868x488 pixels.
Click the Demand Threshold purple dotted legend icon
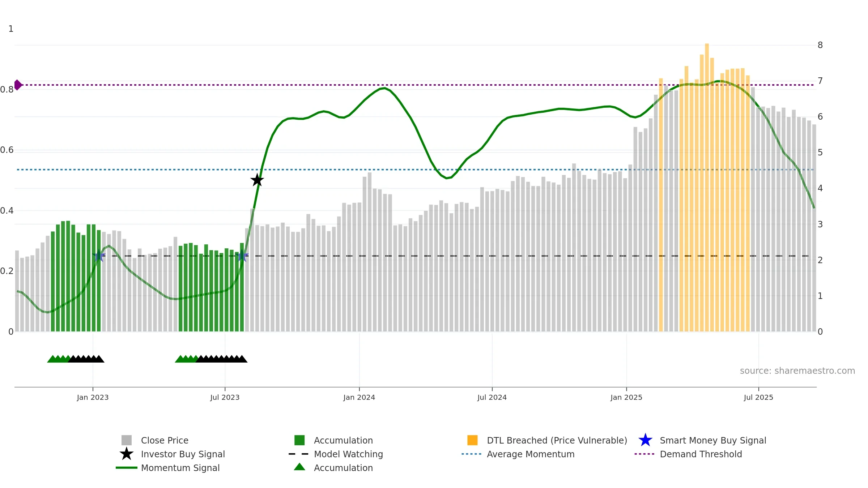(x=644, y=454)
